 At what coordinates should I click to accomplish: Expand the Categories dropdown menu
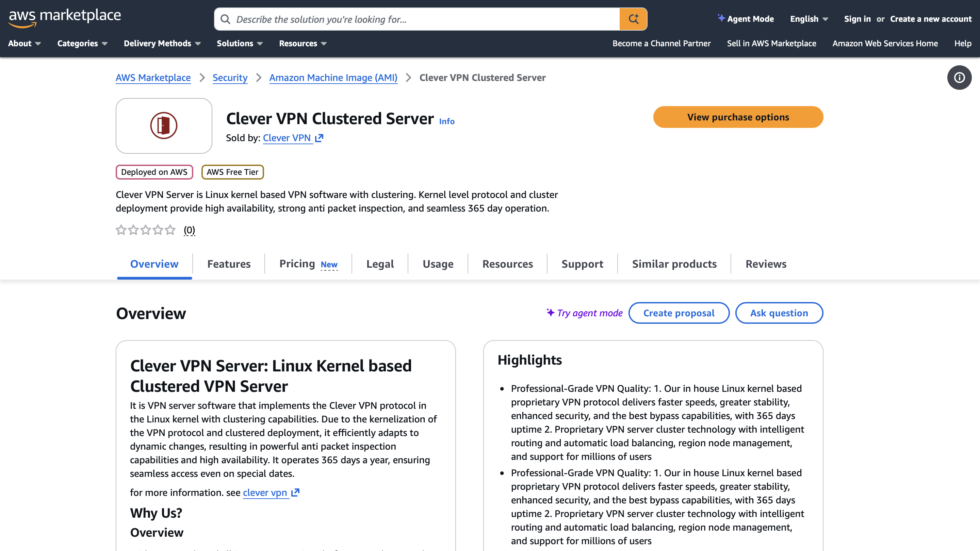(82, 43)
